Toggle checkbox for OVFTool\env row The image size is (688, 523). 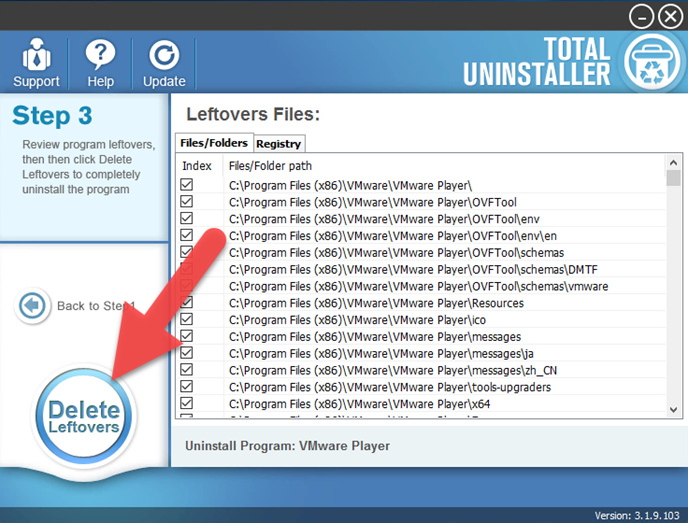(186, 218)
